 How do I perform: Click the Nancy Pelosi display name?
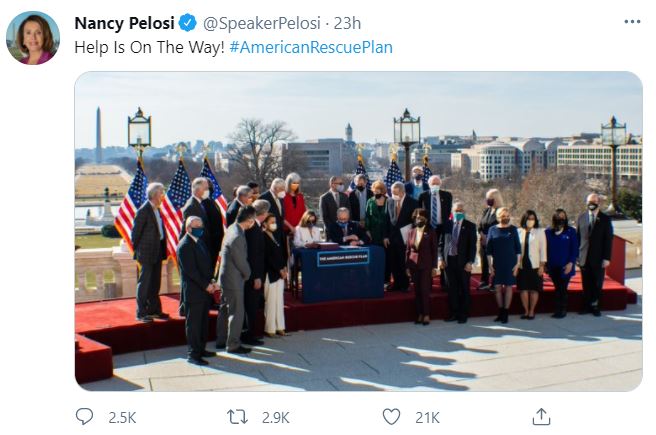[124, 23]
